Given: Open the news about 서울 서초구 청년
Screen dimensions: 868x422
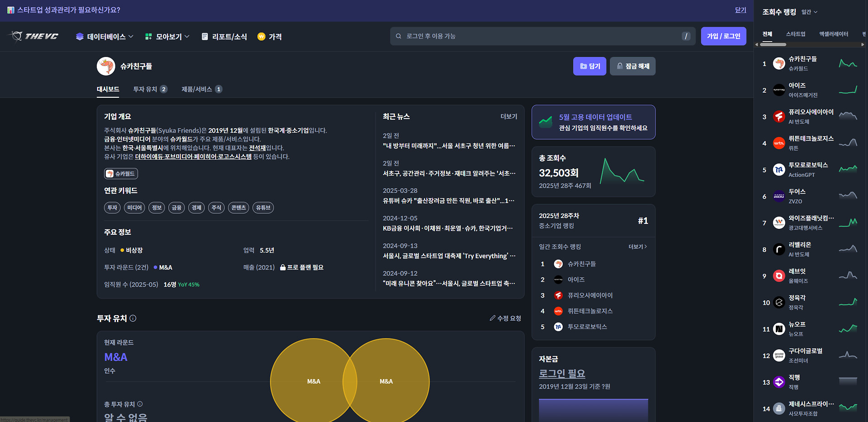Looking at the screenshot, I should point(449,146).
